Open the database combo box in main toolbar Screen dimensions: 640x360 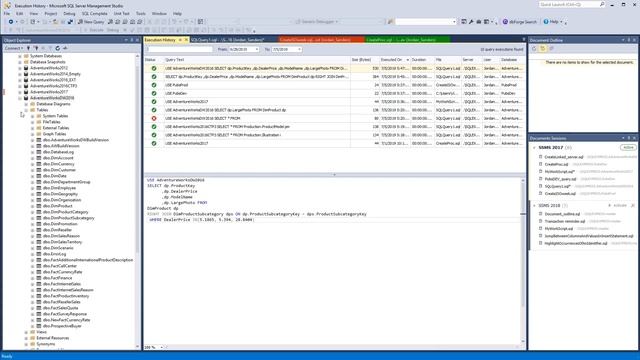[426, 22]
